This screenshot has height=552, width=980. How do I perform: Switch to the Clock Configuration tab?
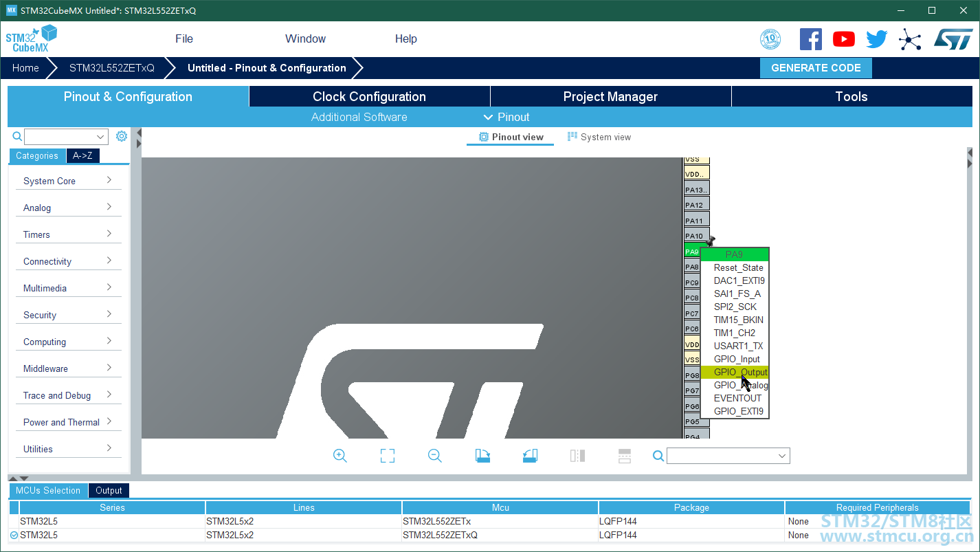click(370, 97)
